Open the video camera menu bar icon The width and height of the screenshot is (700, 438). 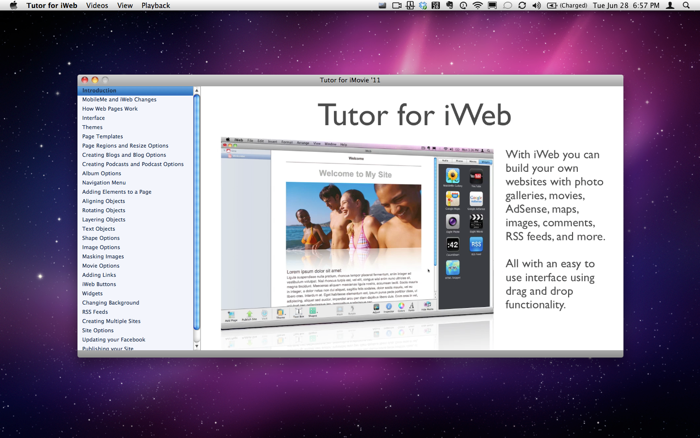click(396, 5)
